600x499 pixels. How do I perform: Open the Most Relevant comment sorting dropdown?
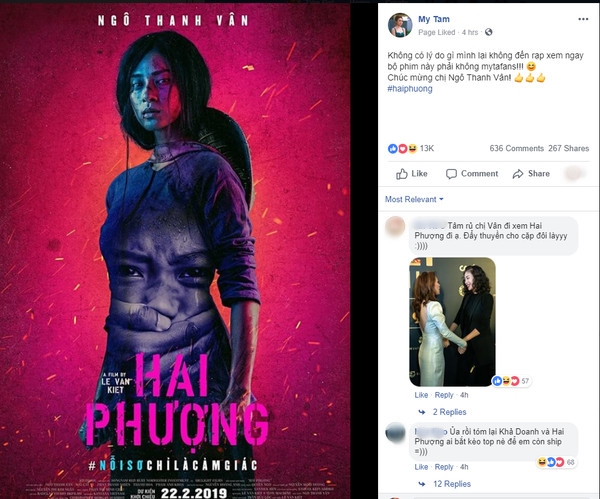[414, 199]
